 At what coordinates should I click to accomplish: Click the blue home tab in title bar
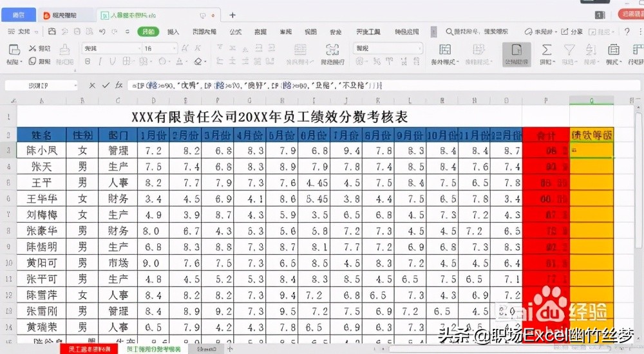[19, 15]
